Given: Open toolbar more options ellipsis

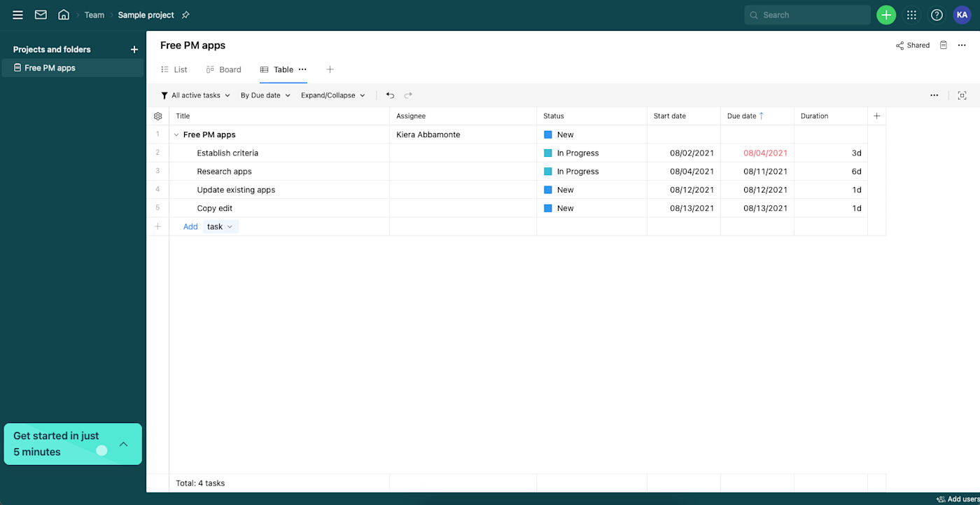Looking at the screenshot, I should [x=934, y=95].
